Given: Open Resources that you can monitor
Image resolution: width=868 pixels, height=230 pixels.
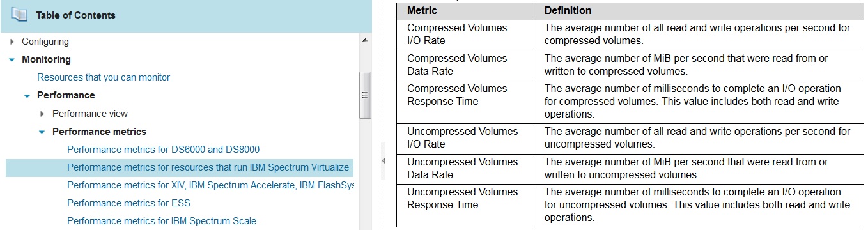Looking at the screenshot, I should 104,77.
